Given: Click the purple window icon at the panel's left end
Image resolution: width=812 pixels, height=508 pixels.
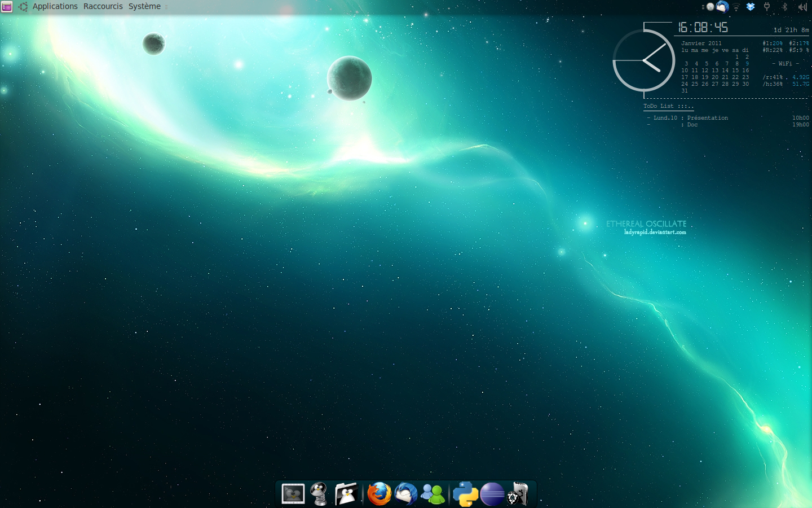Looking at the screenshot, I should (7, 7).
